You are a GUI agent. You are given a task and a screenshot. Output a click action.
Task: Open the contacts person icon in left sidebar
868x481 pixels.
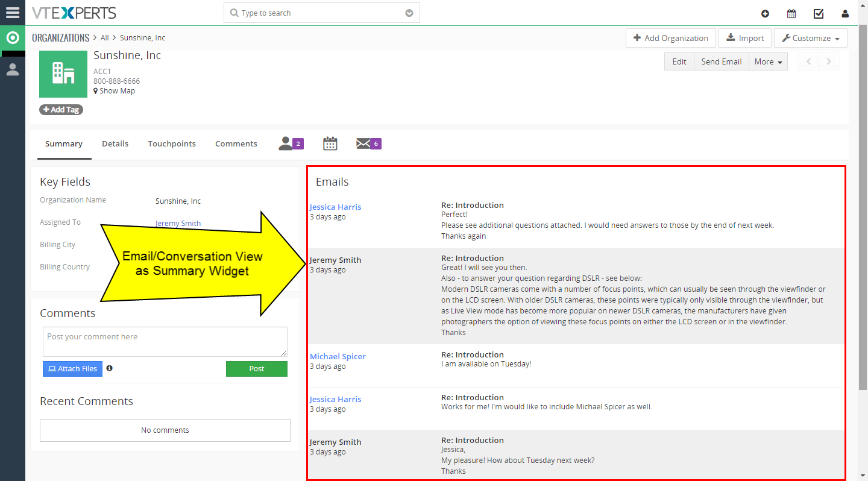[x=12, y=68]
